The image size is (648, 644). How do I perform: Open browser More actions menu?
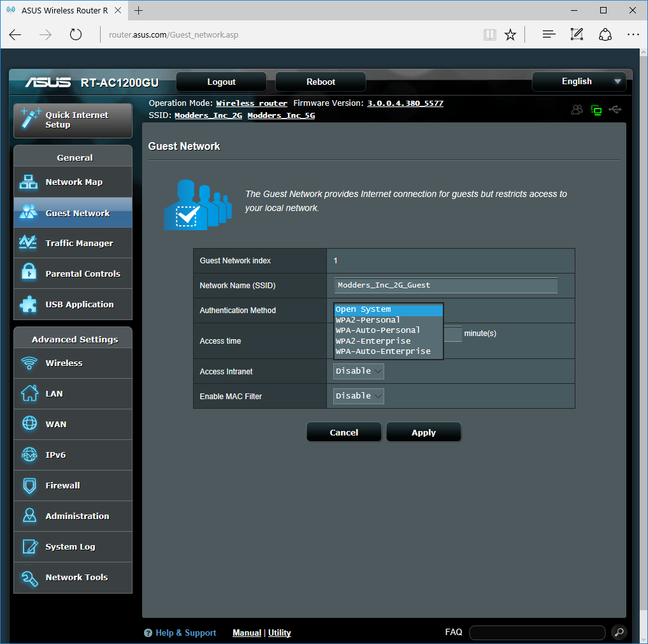(x=633, y=34)
